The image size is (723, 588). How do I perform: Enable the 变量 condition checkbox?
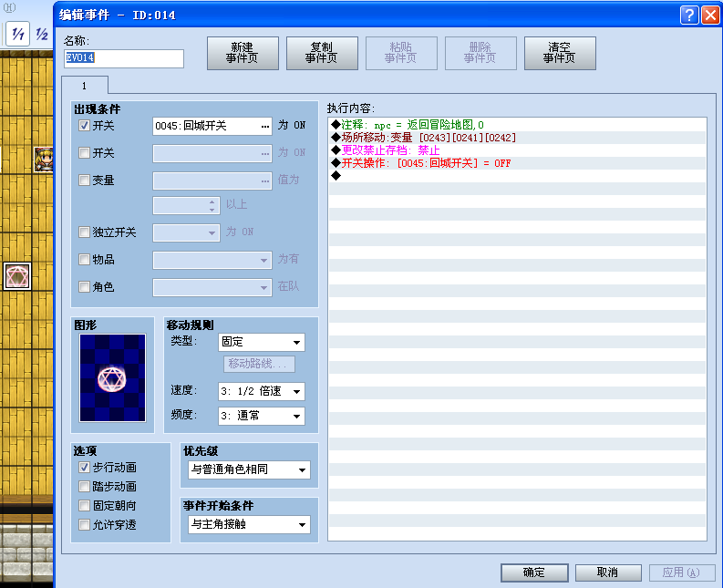point(84,180)
